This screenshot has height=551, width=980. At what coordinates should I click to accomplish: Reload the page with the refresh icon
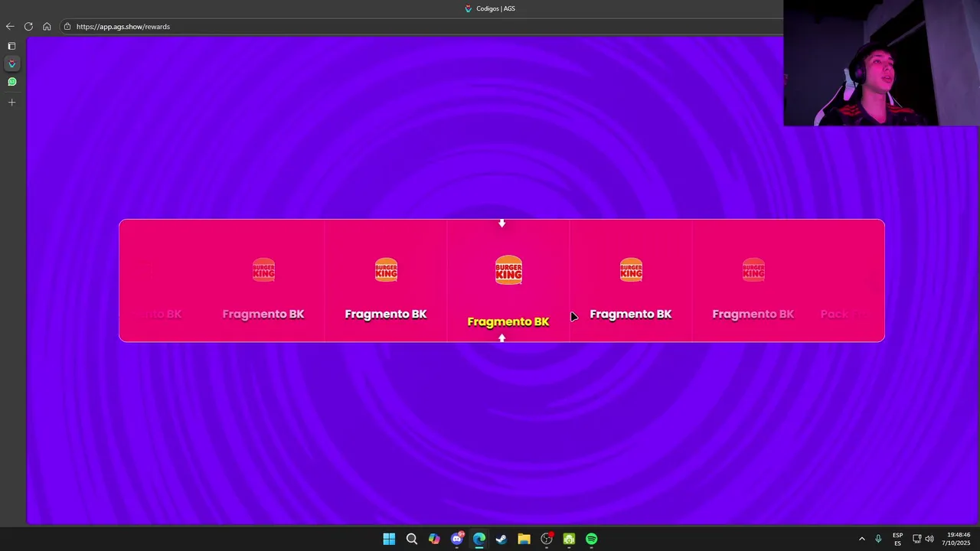(28, 26)
